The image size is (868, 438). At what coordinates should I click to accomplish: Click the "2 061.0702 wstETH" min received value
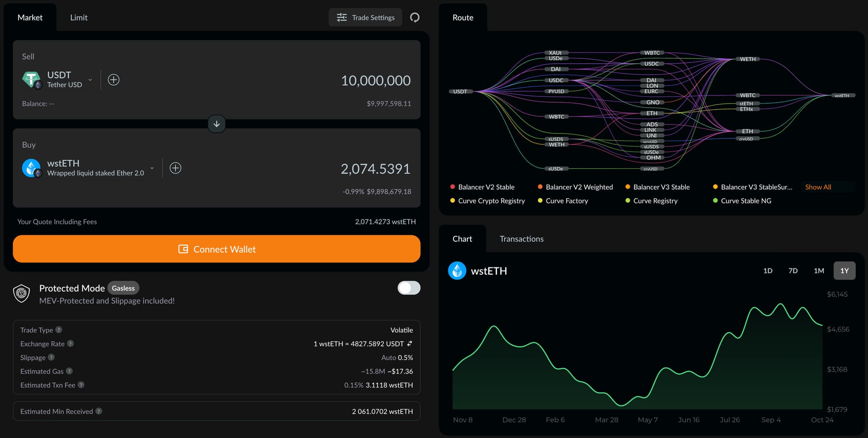click(x=382, y=411)
